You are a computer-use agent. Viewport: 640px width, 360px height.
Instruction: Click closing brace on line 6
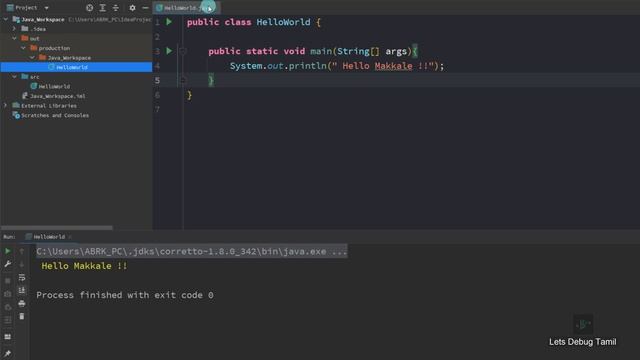(189, 95)
